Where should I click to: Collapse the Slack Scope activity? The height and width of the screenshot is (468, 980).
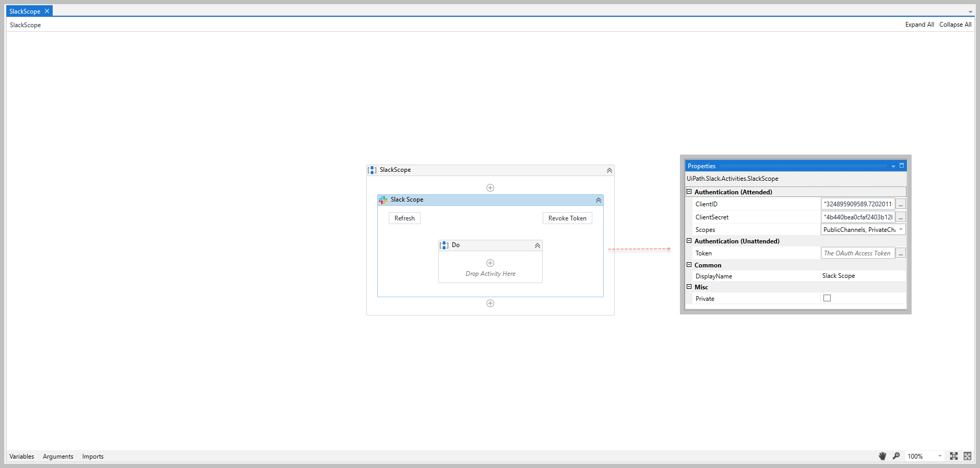coord(599,200)
